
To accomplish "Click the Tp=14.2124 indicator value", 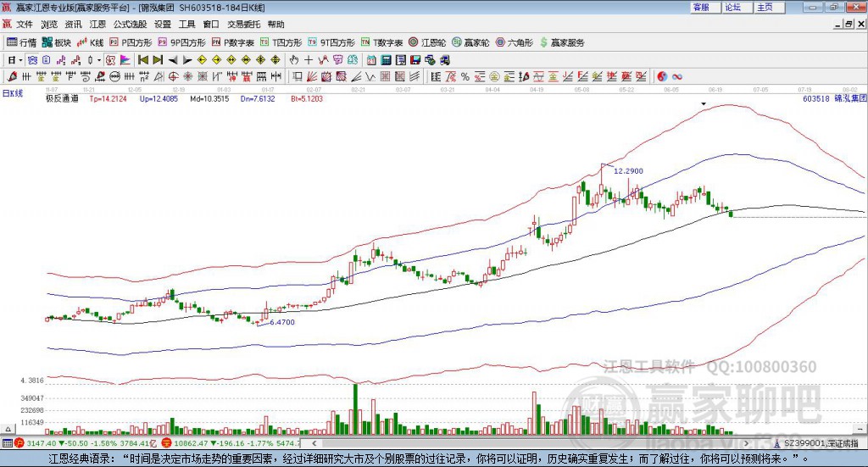I will (108, 98).
